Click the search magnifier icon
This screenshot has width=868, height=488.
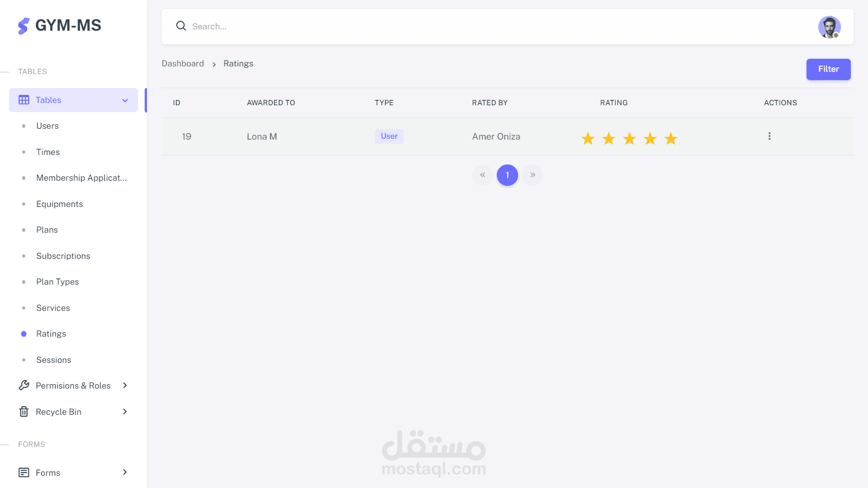(181, 26)
